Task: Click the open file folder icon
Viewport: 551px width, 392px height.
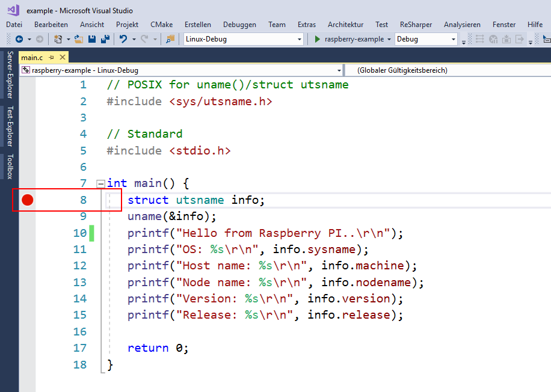Action: 79,39
